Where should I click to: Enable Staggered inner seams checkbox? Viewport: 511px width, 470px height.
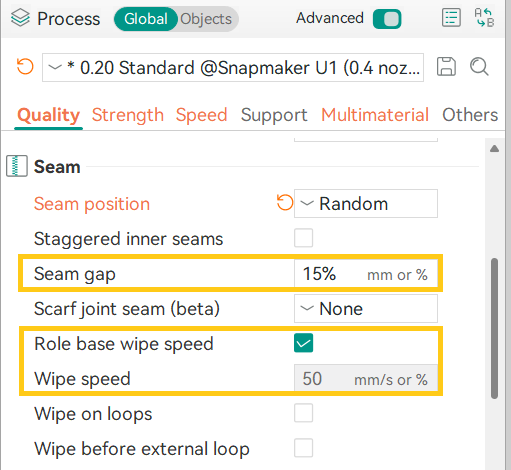[303, 238]
